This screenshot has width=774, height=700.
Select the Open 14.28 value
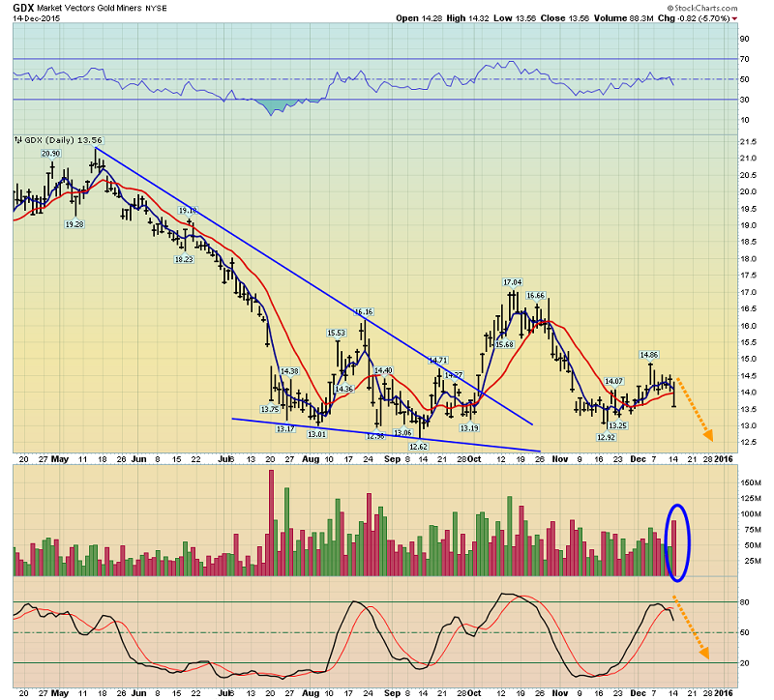click(418, 18)
